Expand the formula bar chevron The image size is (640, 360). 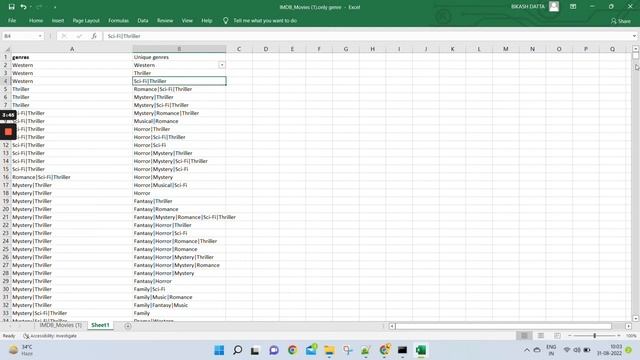point(634,36)
